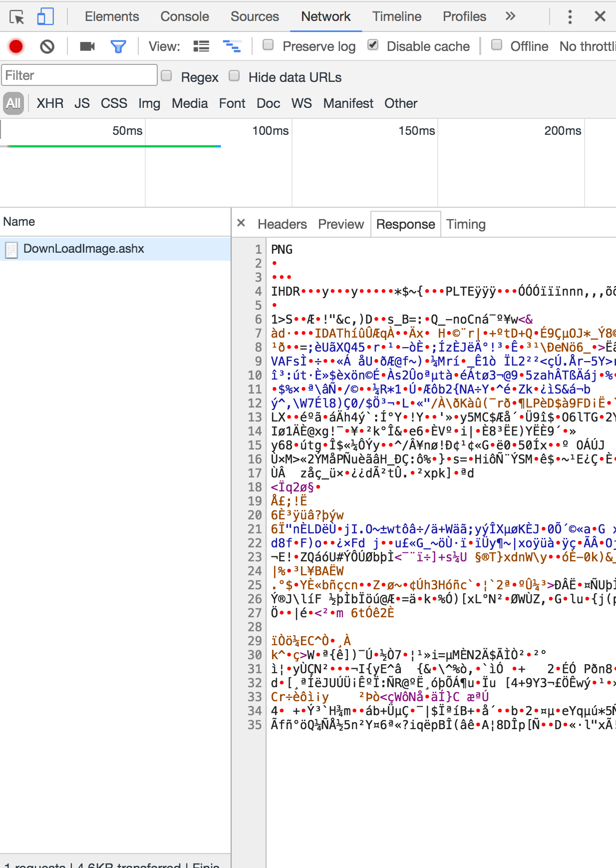Screen dimensions: 616x868
Task: Open the Console tab
Action: tap(185, 16)
